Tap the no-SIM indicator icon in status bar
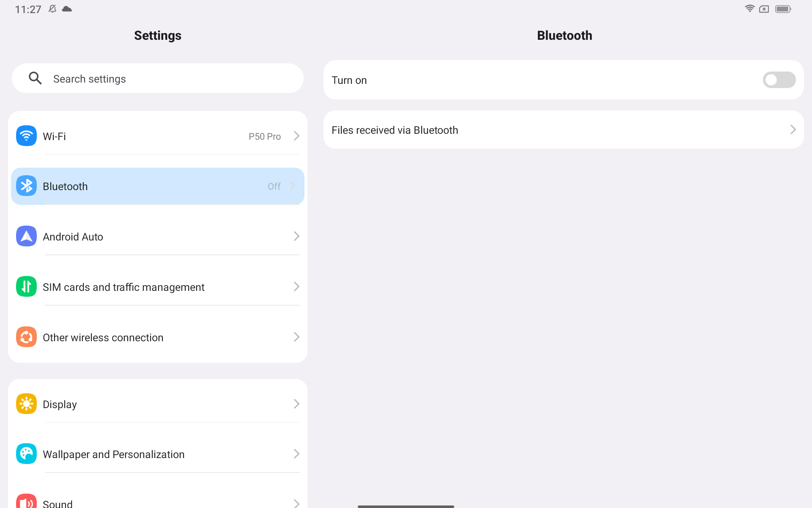Image resolution: width=812 pixels, height=508 pixels. (x=764, y=9)
